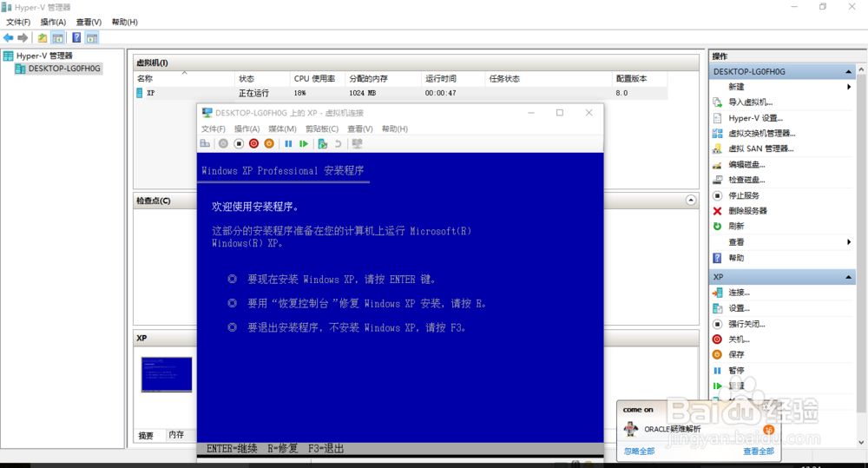This screenshot has width=868, height=468.
Task: Collapse the XP actions section
Action: tap(848, 277)
